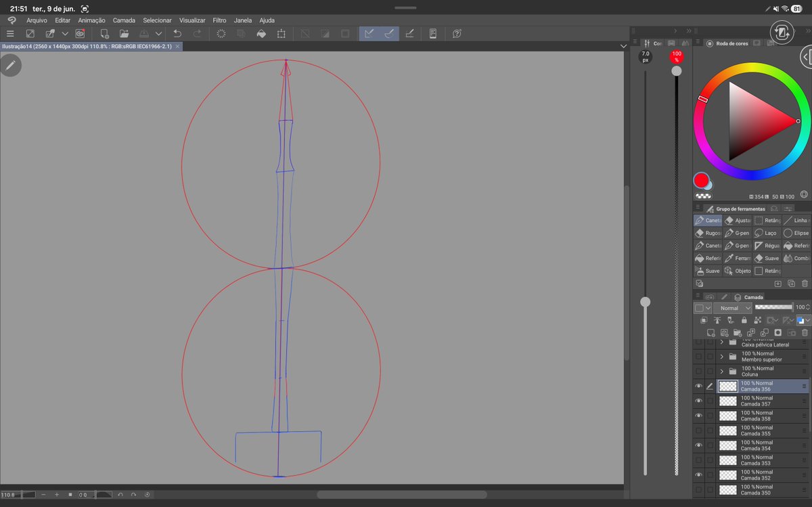Expand the Coluna layer folder
Image resolution: width=812 pixels, height=507 pixels.
click(721, 372)
